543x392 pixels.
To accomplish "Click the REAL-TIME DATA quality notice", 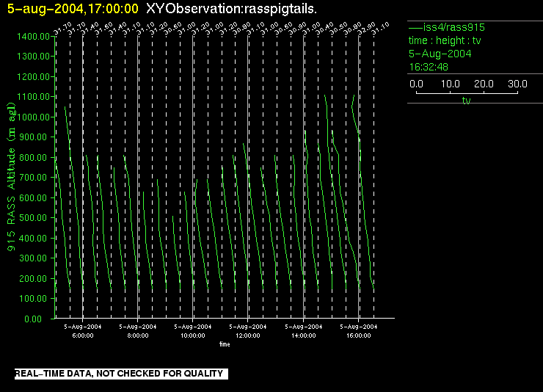I will click(x=119, y=374).
